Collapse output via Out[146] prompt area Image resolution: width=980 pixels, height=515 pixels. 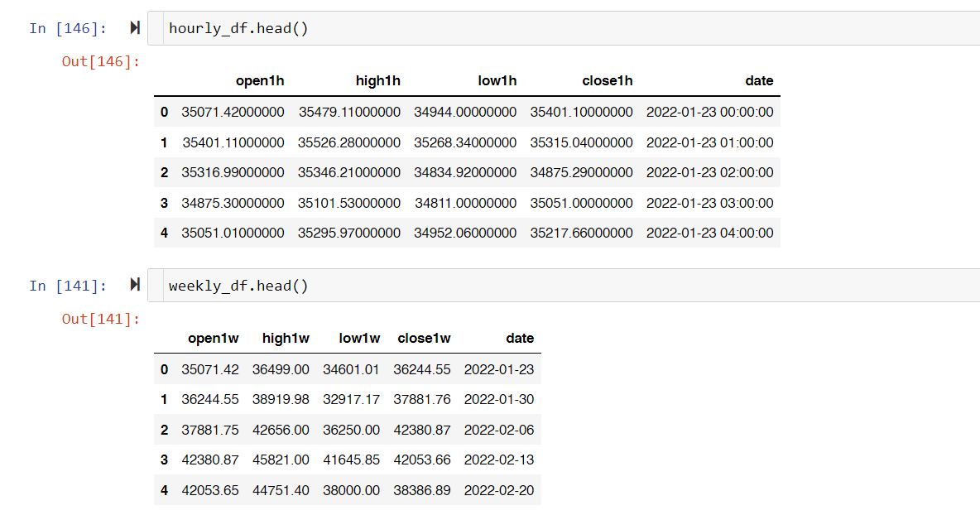(101, 61)
